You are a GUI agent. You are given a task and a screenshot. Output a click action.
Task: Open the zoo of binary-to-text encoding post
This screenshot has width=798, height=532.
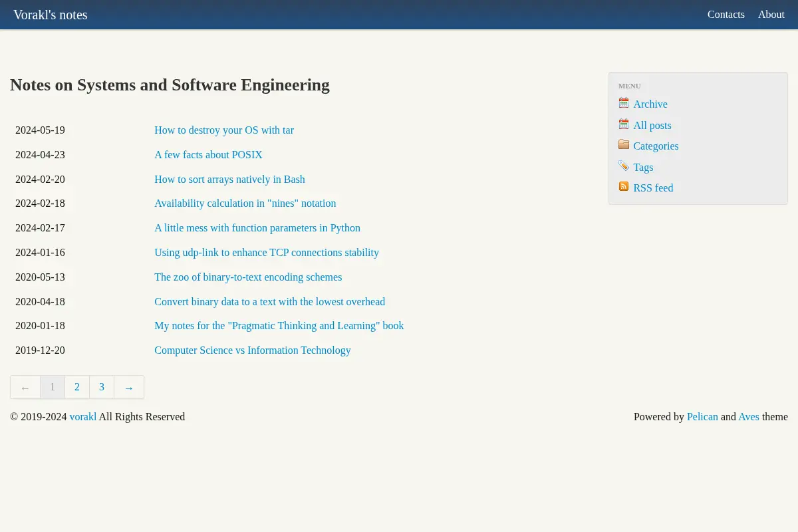click(248, 277)
